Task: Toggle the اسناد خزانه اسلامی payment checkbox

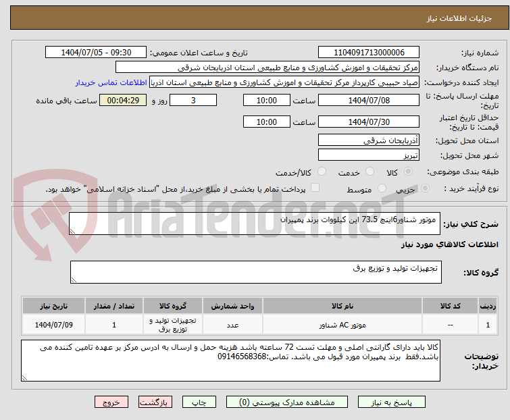Action: coord(315,188)
